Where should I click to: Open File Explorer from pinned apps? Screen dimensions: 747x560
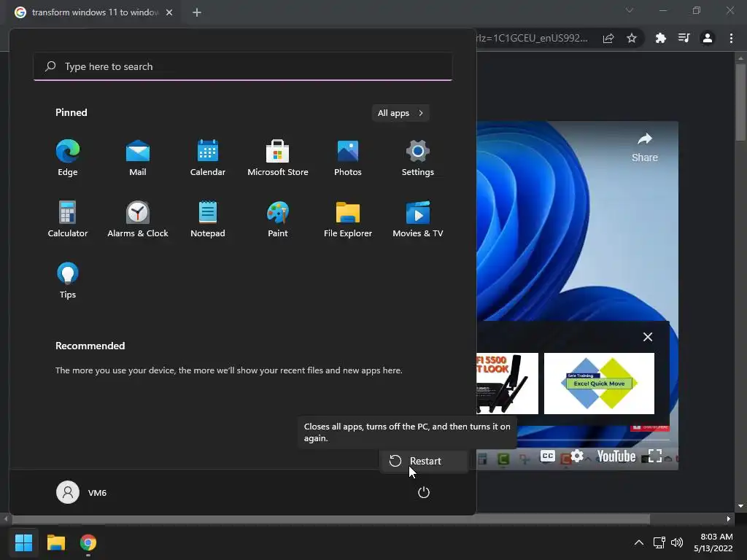pyautogui.click(x=348, y=219)
